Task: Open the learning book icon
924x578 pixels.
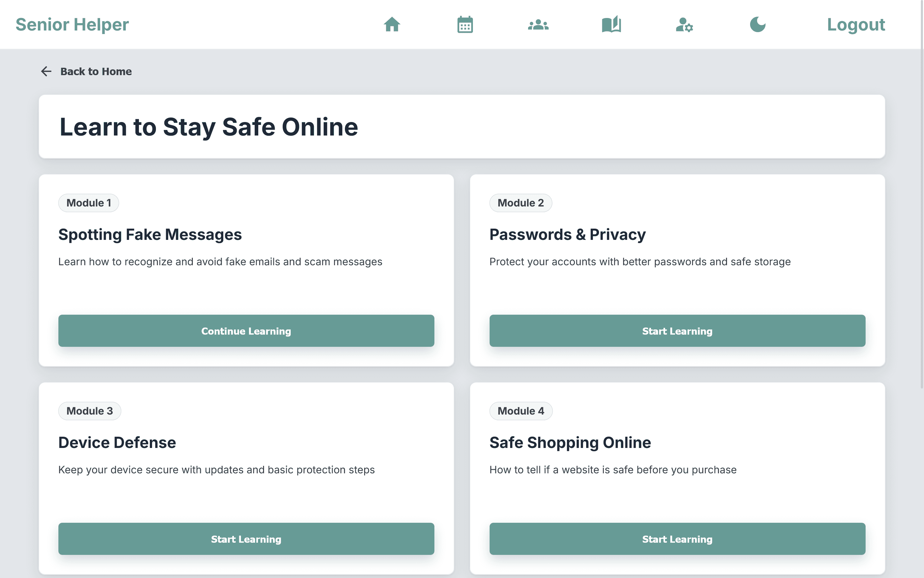Action: (612, 24)
